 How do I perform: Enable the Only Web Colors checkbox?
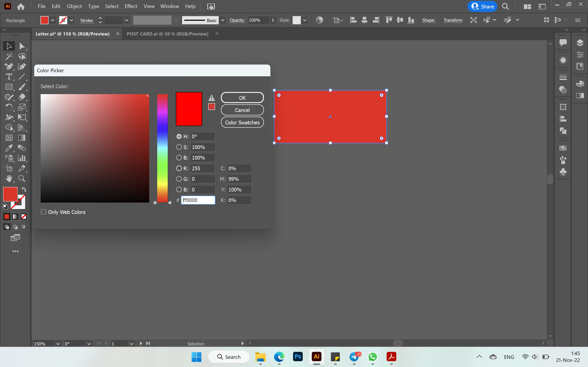tap(44, 212)
